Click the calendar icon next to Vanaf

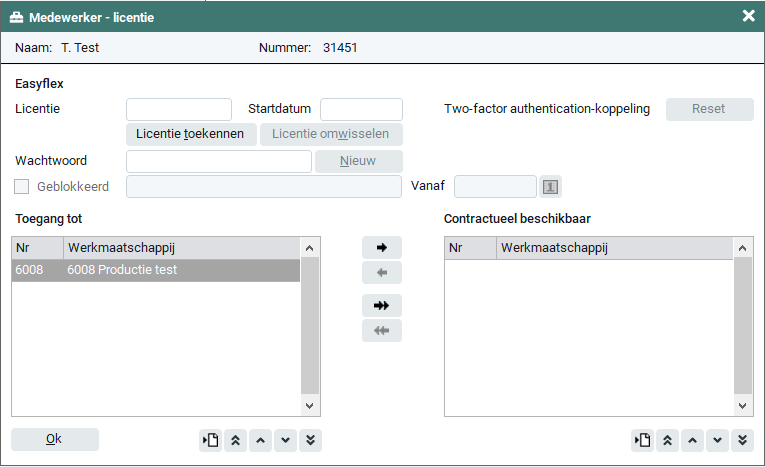click(551, 187)
